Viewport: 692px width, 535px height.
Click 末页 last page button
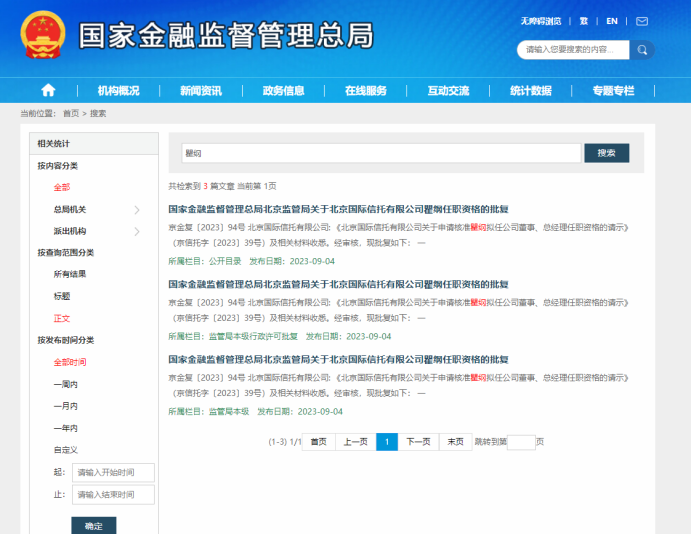pyautogui.click(x=455, y=442)
